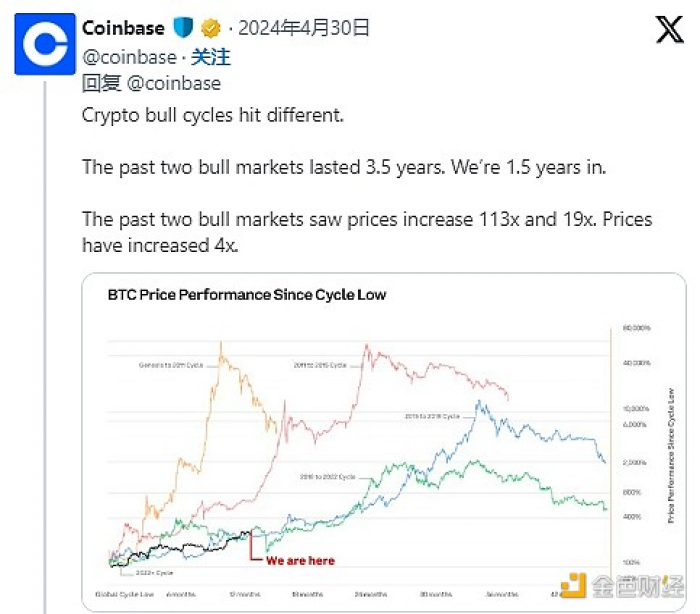Viewport: 700px width, 614px height.
Task: Open the @coinbase mention after 回复
Action: [x=174, y=84]
